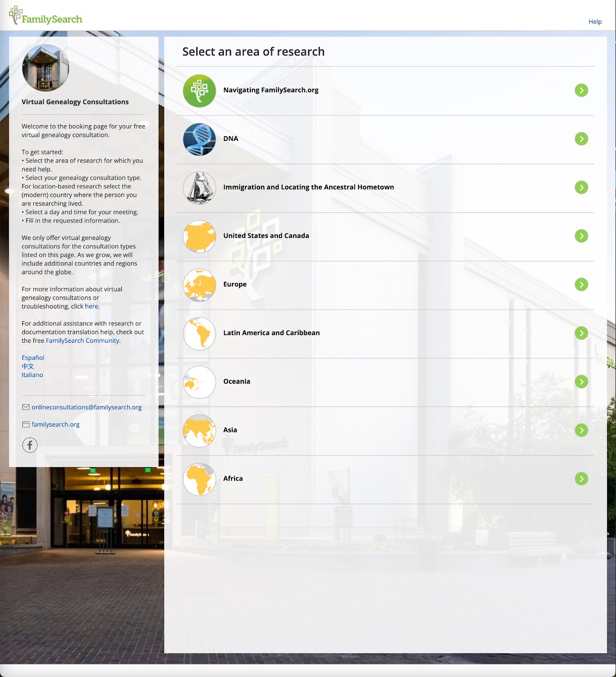Click the sailing ship Immigration icon
The width and height of the screenshot is (616, 677).
[x=199, y=188]
